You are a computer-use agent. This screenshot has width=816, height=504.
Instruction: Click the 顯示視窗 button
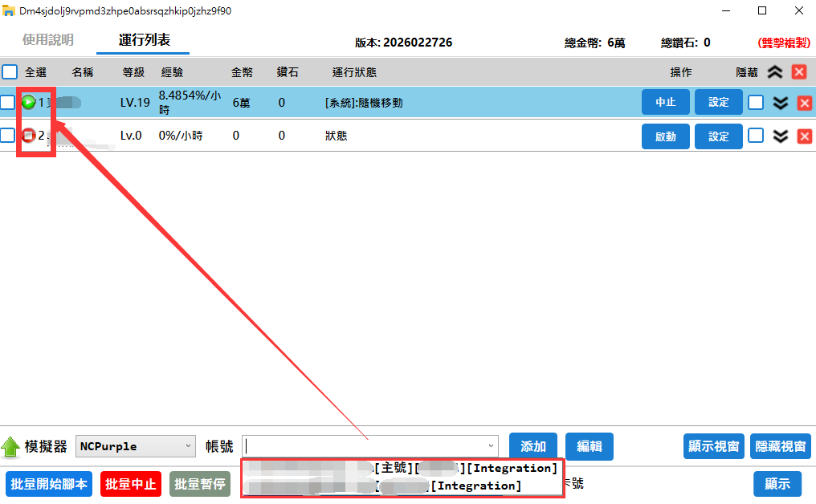(x=713, y=446)
